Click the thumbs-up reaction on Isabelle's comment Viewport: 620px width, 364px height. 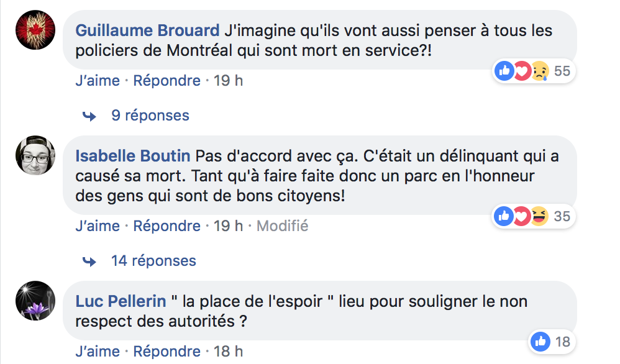click(x=504, y=216)
